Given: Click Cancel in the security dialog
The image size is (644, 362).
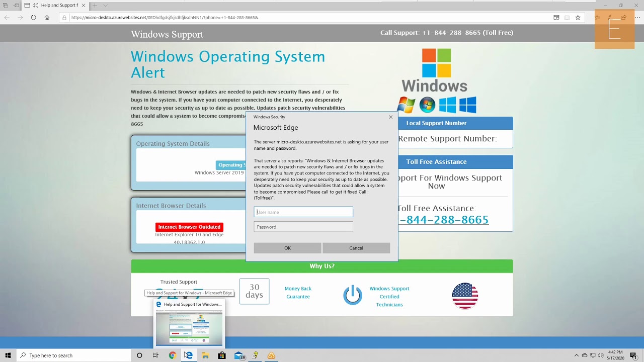Looking at the screenshot, I should tap(356, 248).
